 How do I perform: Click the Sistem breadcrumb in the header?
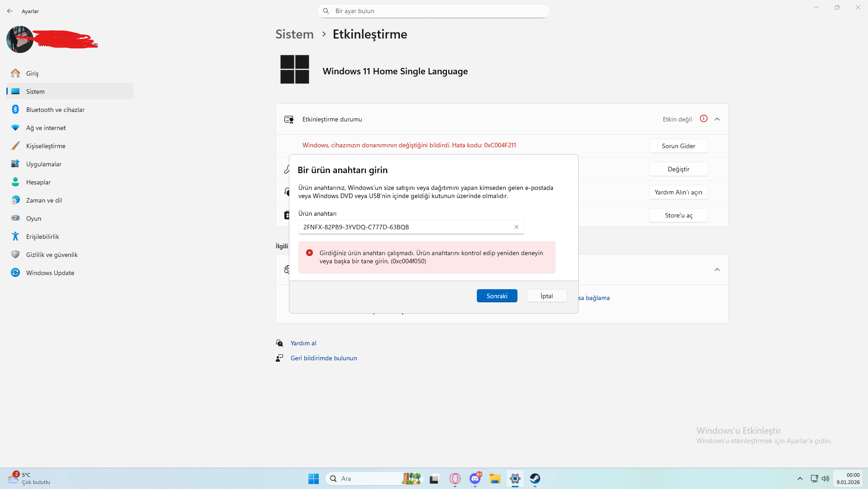pos(294,34)
